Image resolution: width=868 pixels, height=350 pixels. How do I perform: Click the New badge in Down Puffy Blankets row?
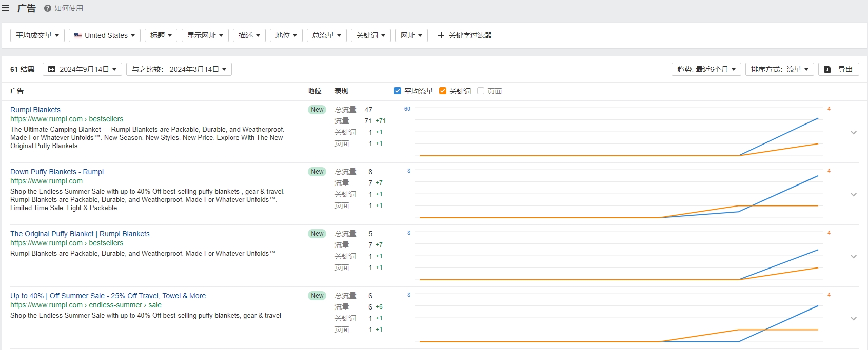(x=317, y=172)
